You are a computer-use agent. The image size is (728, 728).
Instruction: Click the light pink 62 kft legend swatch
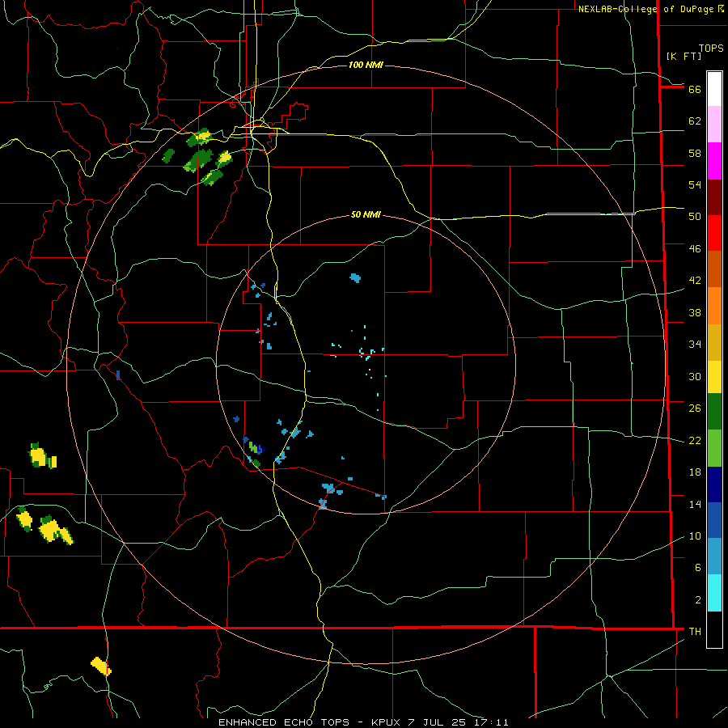coord(714,124)
